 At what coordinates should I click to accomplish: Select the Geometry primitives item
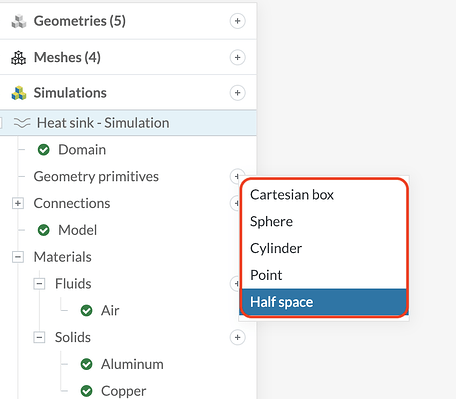point(96,176)
